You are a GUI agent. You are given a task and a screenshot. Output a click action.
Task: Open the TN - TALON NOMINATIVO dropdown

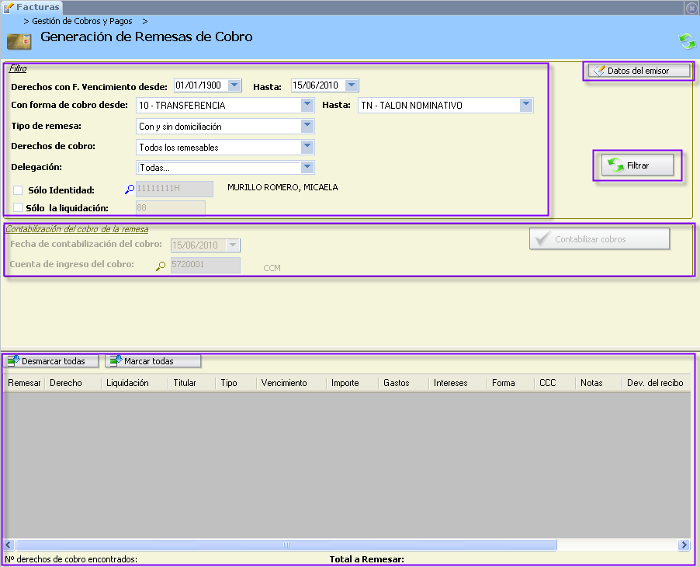pyautogui.click(x=526, y=105)
